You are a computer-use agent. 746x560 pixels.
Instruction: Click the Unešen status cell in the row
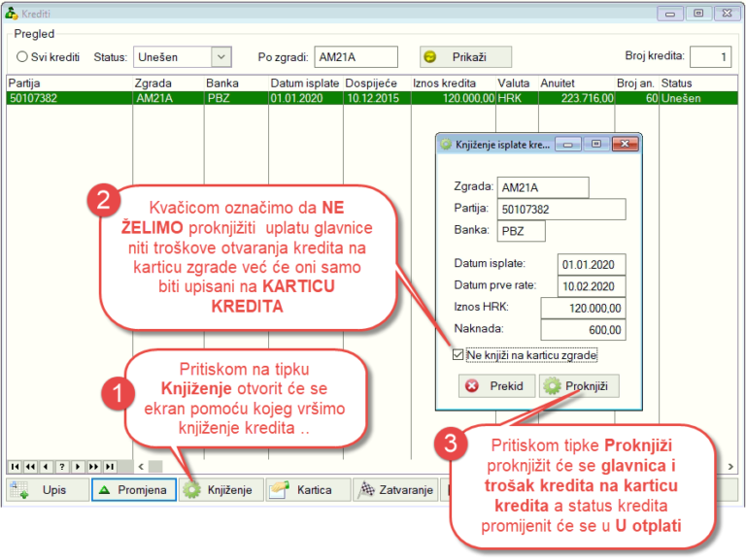click(x=698, y=98)
